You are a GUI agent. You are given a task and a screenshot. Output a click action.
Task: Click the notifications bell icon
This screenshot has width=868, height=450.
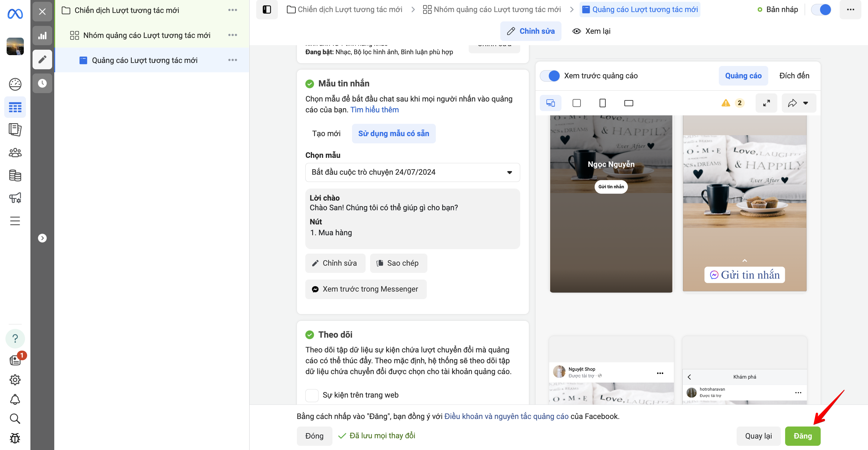pyautogui.click(x=15, y=399)
